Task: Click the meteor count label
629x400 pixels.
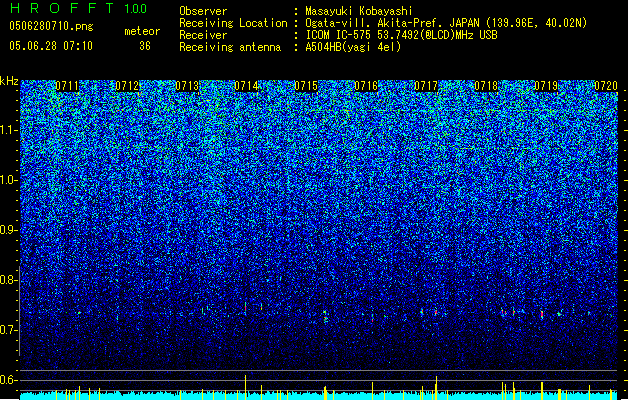Action: 142,31
